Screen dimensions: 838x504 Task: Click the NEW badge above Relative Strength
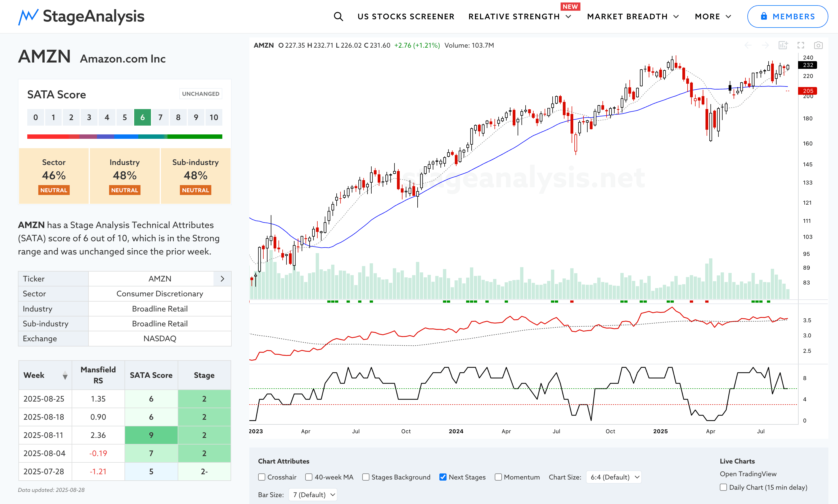570,6
